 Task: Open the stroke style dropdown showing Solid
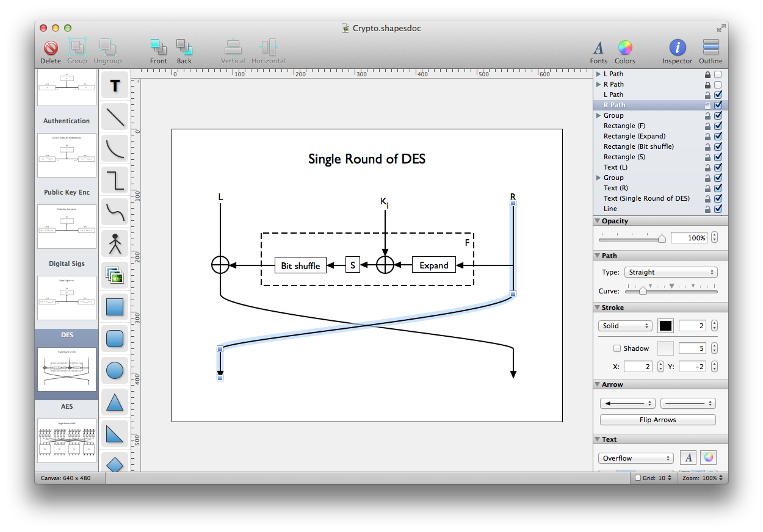pyautogui.click(x=624, y=325)
